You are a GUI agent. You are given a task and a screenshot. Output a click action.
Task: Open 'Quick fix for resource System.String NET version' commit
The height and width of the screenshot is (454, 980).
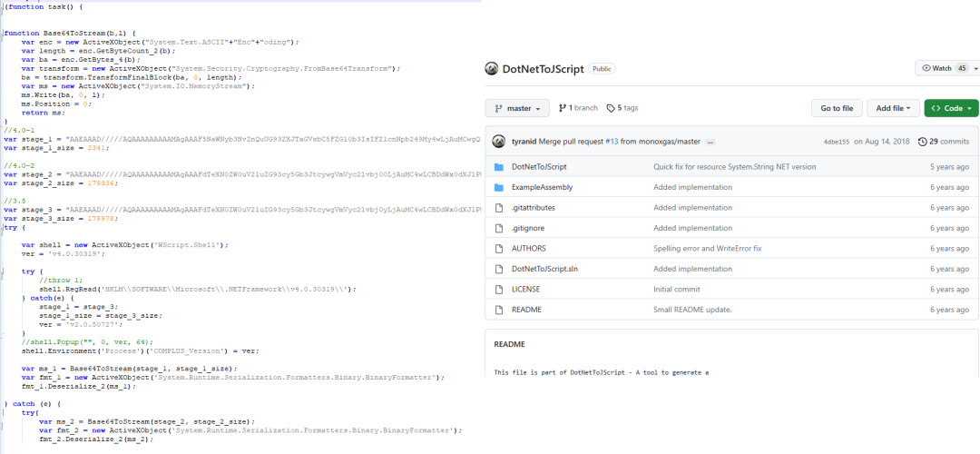tap(734, 167)
